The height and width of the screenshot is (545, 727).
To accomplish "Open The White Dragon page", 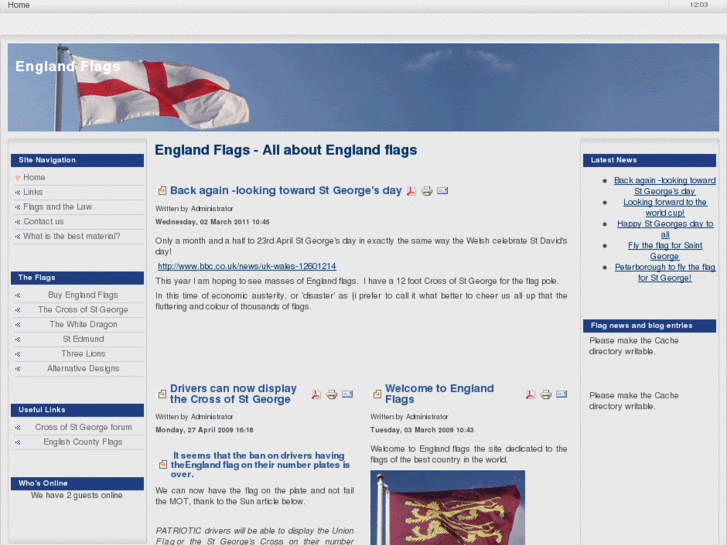I will pyautogui.click(x=83, y=324).
